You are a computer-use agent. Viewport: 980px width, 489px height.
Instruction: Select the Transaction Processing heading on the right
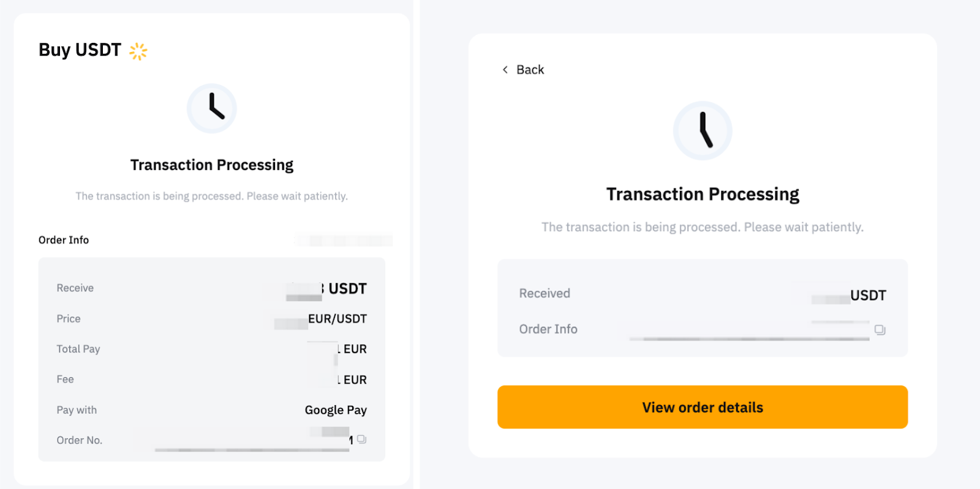(x=702, y=193)
